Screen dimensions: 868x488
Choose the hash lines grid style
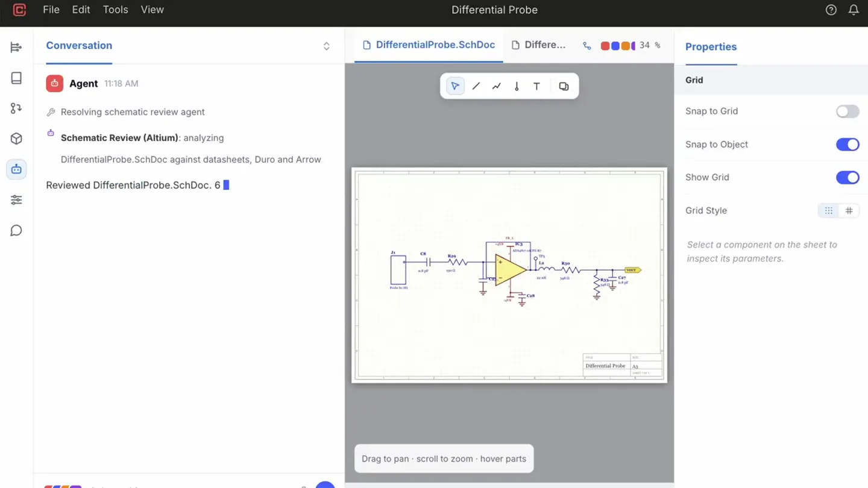click(x=849, y=211)
